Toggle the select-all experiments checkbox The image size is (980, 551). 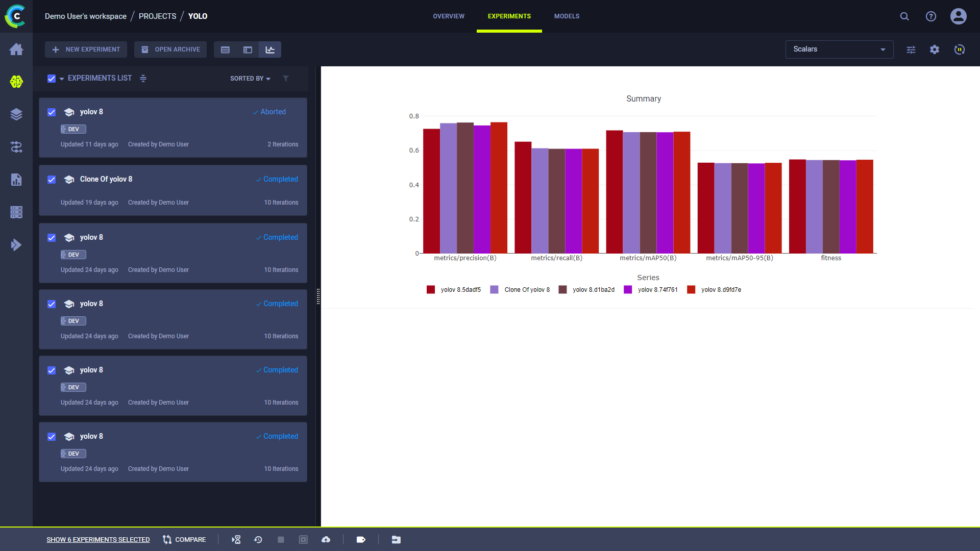52,78
